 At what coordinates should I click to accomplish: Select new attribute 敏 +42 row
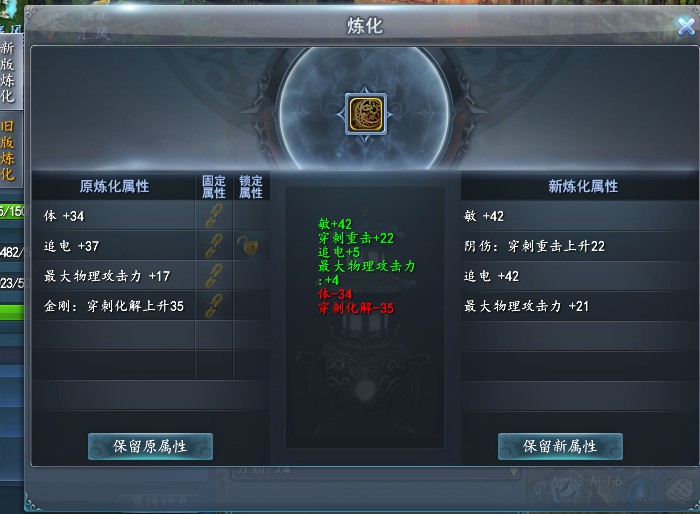point(579,216)
